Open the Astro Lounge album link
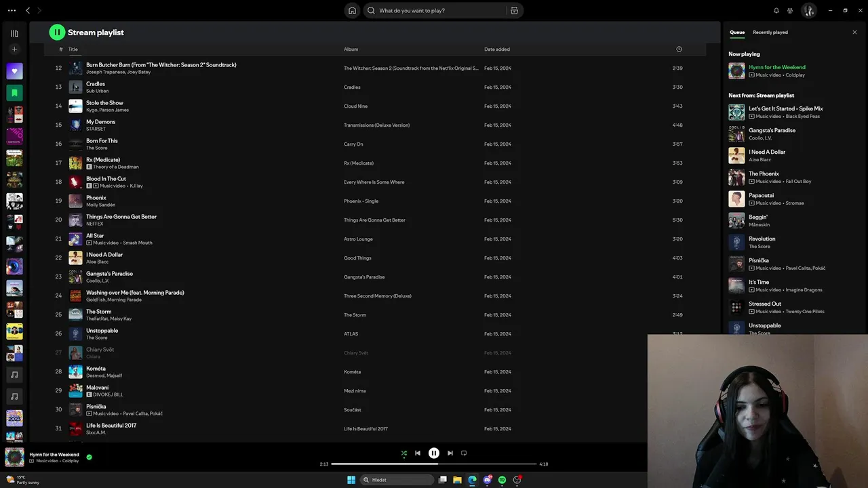Viewport: 868px width, 488px height. pyautogui.click(x=358, y=239)
